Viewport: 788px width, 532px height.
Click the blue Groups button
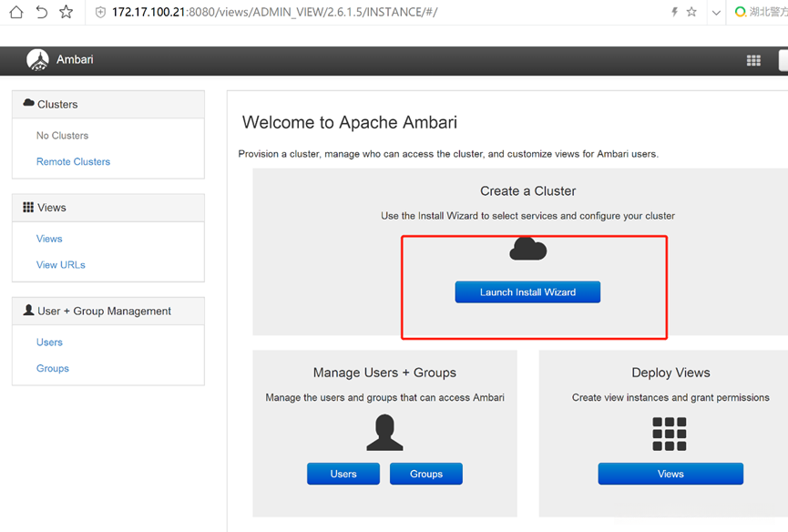point(426,474)
